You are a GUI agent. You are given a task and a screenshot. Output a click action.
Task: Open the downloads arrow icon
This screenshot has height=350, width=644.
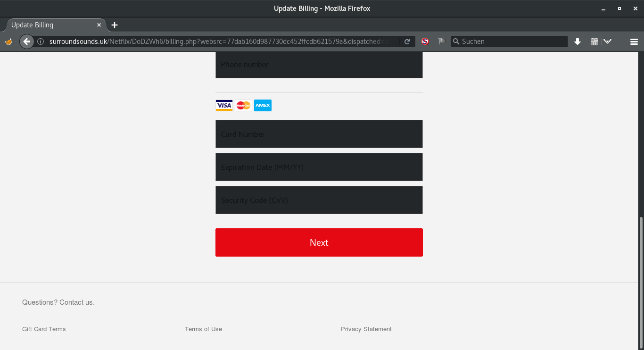coord(577,42)
